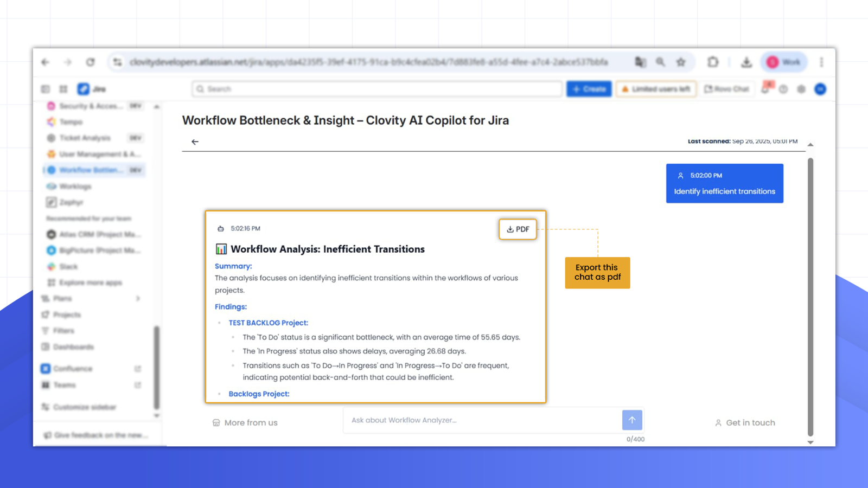This screenshot has height=488, width=868.
Task: Click the back arrow under the title
Action: pos(195,142)
